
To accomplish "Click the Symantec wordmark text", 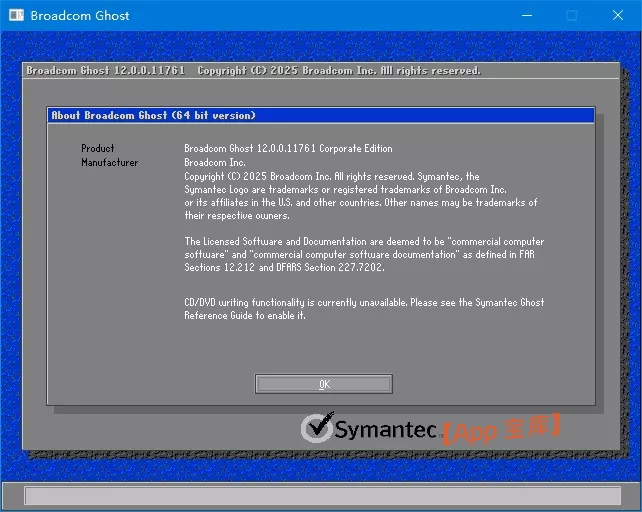I will tap(385, 430).
